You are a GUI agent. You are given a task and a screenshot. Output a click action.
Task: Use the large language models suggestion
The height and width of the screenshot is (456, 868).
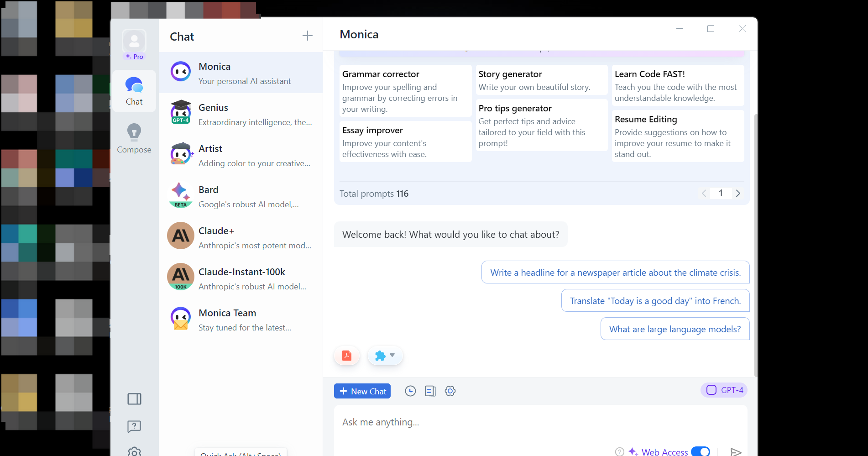click(x=675, y=329)
